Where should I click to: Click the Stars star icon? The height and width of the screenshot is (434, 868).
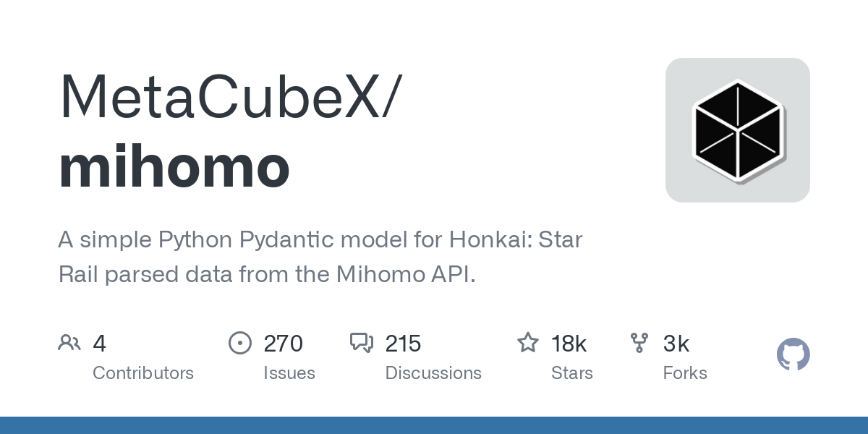click(527, 343)
